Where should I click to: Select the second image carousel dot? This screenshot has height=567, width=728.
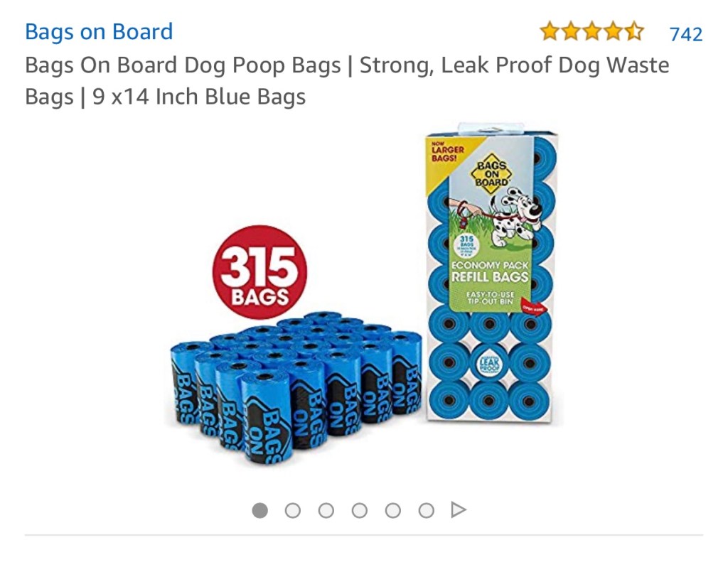tap(293, 510)
